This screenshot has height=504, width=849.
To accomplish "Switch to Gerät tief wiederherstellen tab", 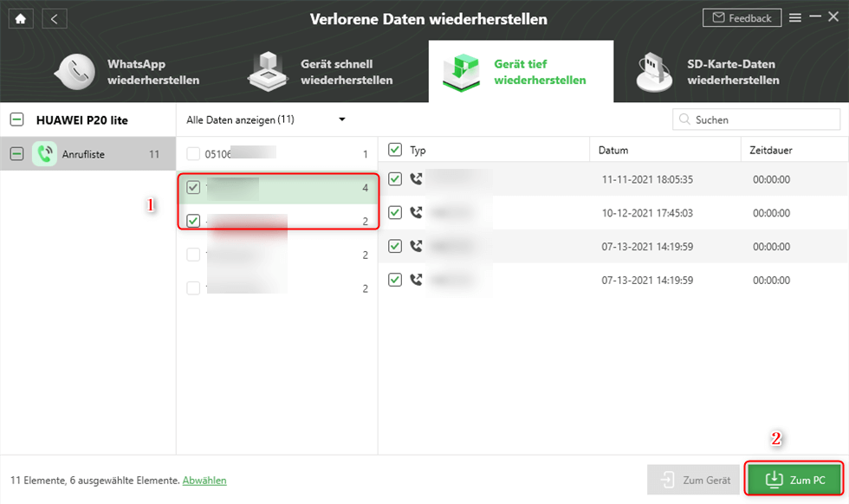I will coord(521,72).
